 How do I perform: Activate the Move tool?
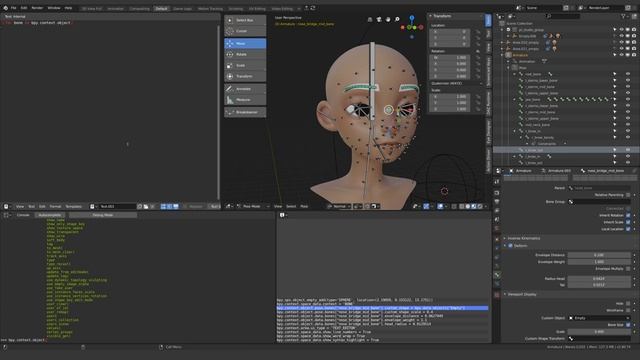pyautogui.click(x=245, y=43)
